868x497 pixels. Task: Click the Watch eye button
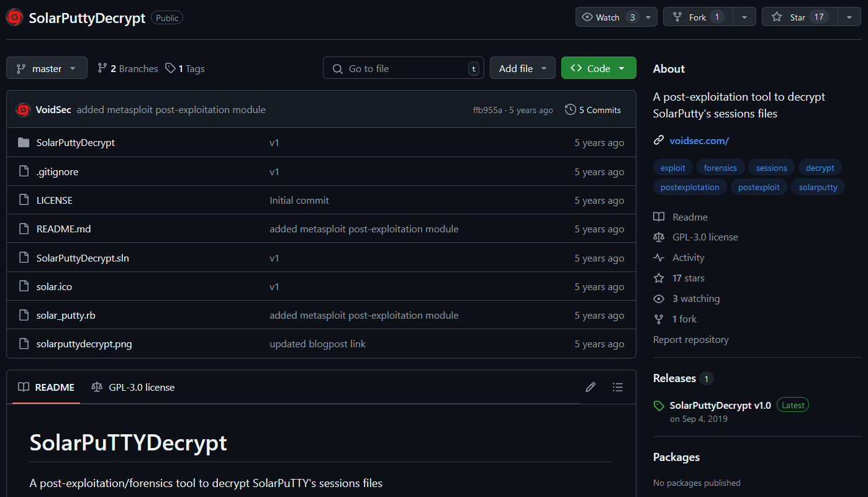[608, 17]
